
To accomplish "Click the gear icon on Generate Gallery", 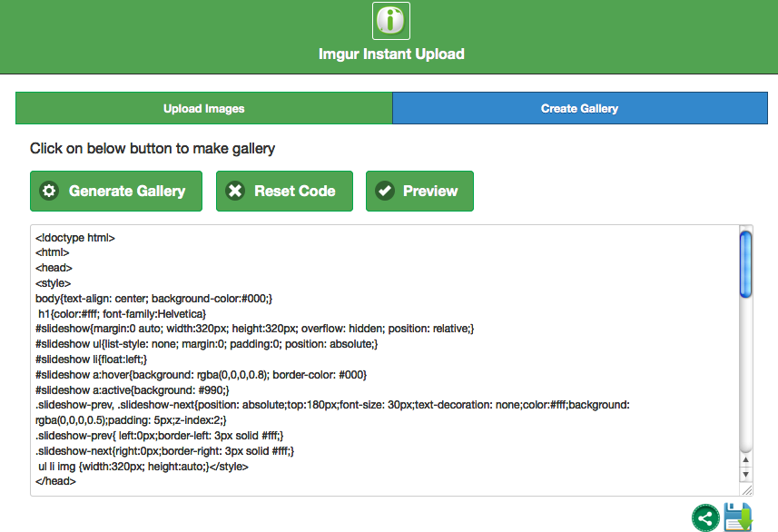I will 50,191.
